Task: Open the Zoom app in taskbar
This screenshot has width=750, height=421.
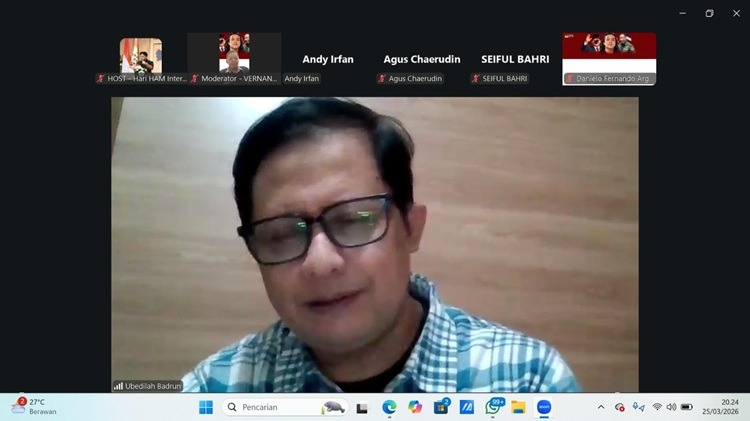Action: (544, 407)
